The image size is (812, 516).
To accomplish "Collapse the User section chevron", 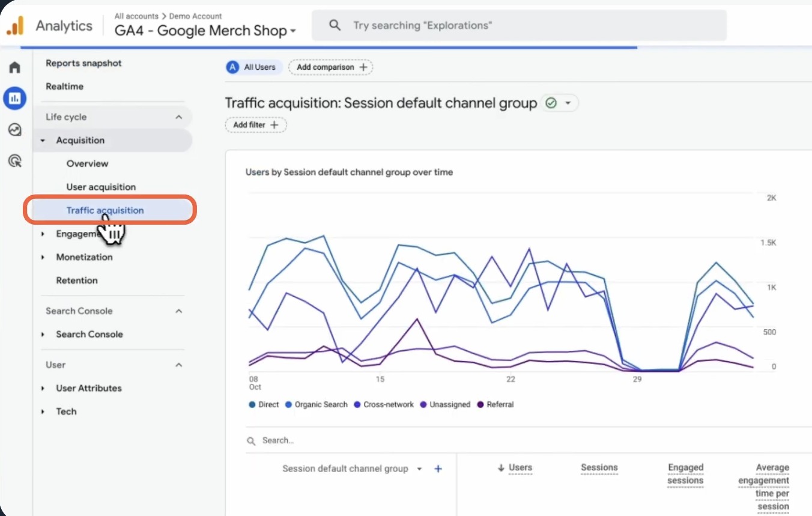I will (178, 365).
